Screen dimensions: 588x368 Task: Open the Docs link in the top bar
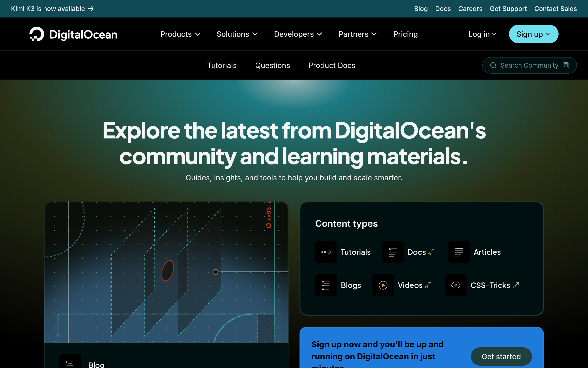tap(443, 9)
